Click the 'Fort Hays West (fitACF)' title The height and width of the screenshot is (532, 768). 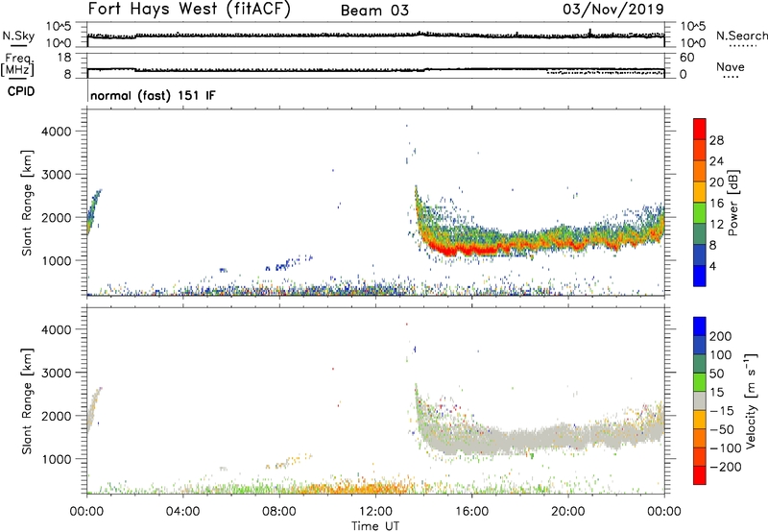point(189,10)
